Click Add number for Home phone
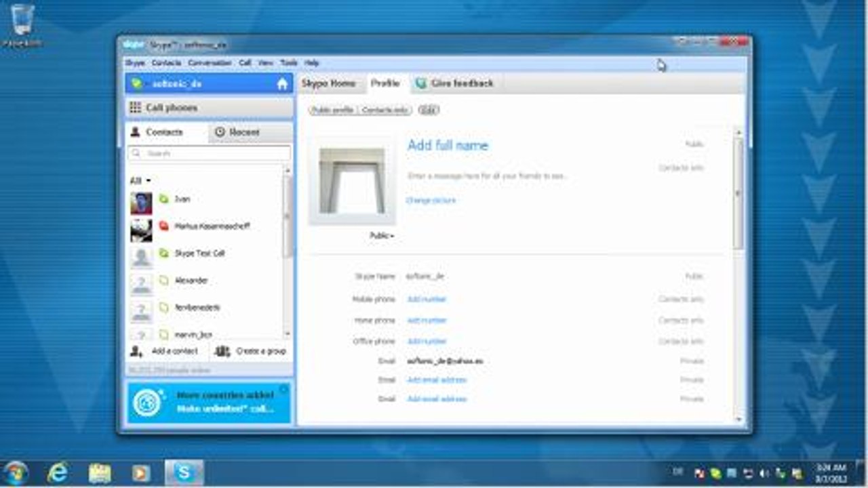Image resolution: width=868 pixels, height=488 pixels. point(427,321)
